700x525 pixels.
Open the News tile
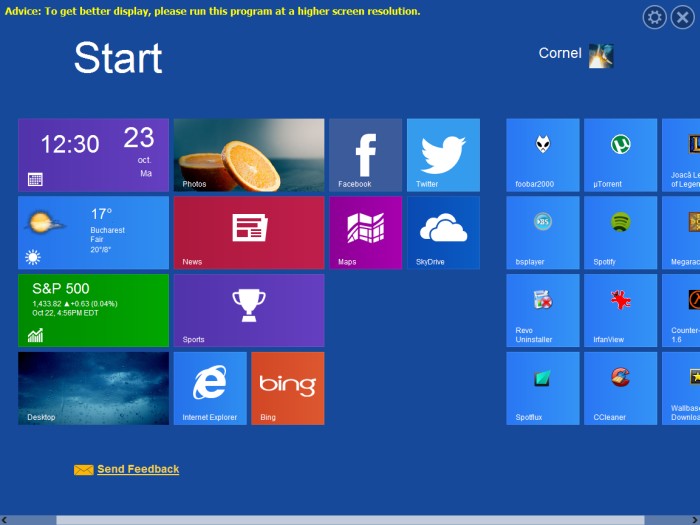(x=249, y=233)
